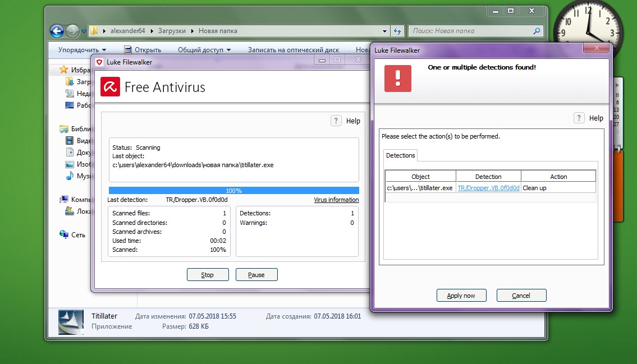Image resolution: width=637 pixels, height=364 pixels.
Task: Open the Общий доступ dropdown
Action: (204, 50)
